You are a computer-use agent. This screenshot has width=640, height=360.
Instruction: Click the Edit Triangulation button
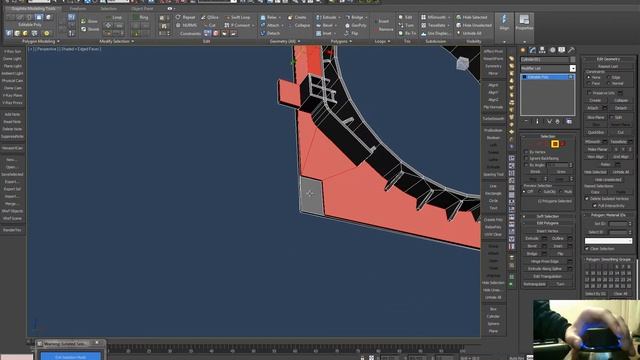pos(547,276)
